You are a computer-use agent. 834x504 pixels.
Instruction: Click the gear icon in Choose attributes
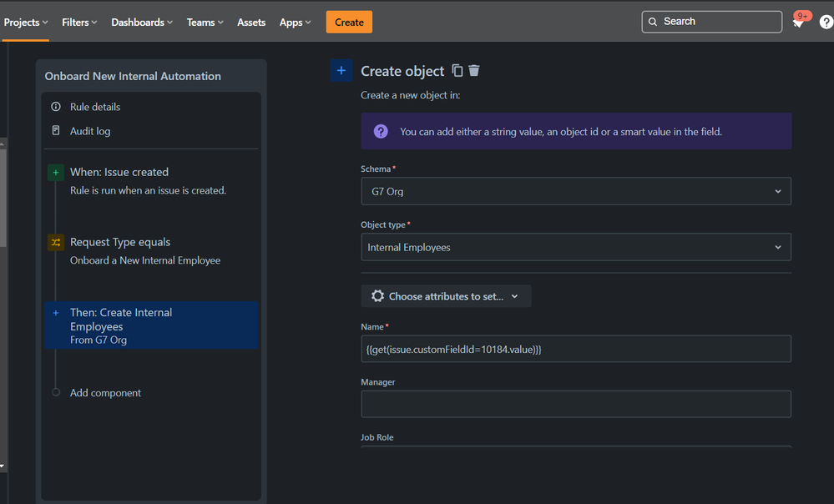[377, 296]
